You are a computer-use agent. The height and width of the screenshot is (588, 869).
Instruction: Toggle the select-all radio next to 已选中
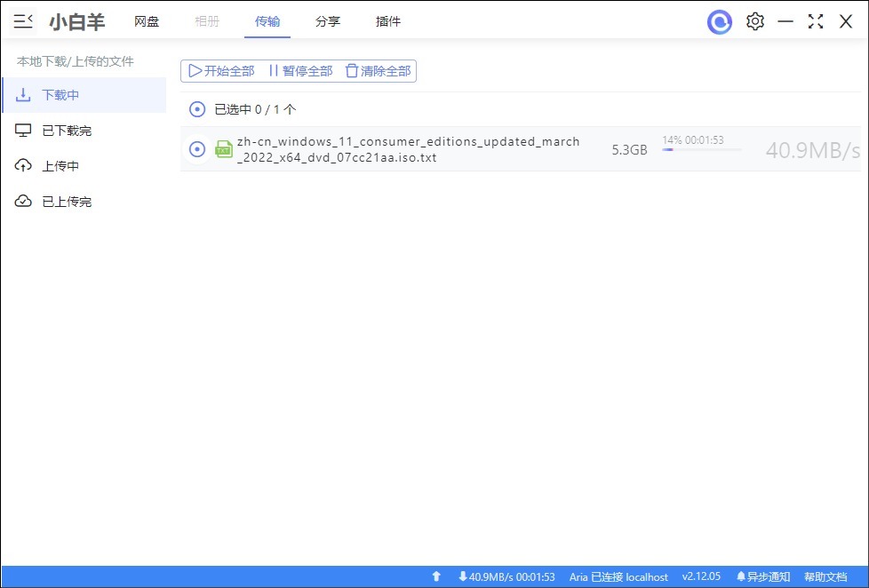[197, 109]
